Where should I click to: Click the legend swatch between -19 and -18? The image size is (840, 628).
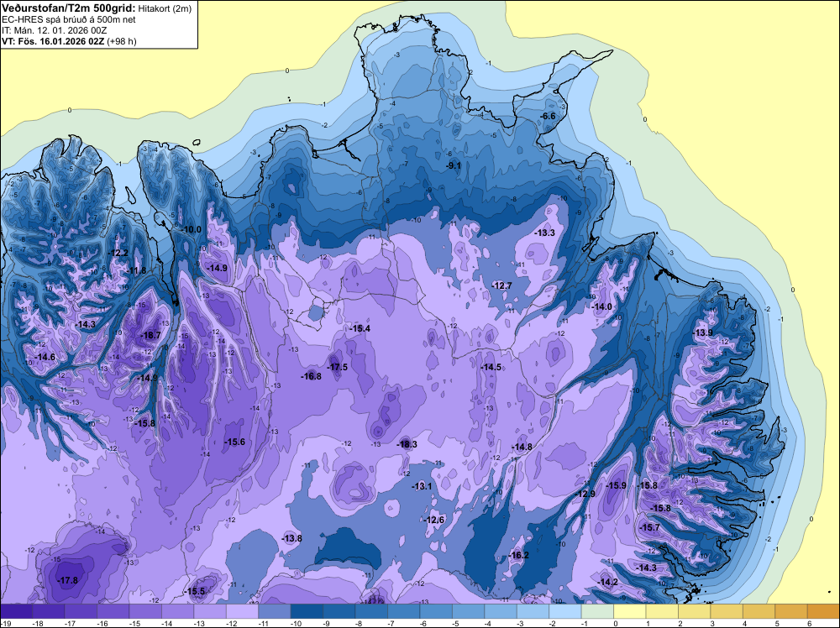(16, 611)
